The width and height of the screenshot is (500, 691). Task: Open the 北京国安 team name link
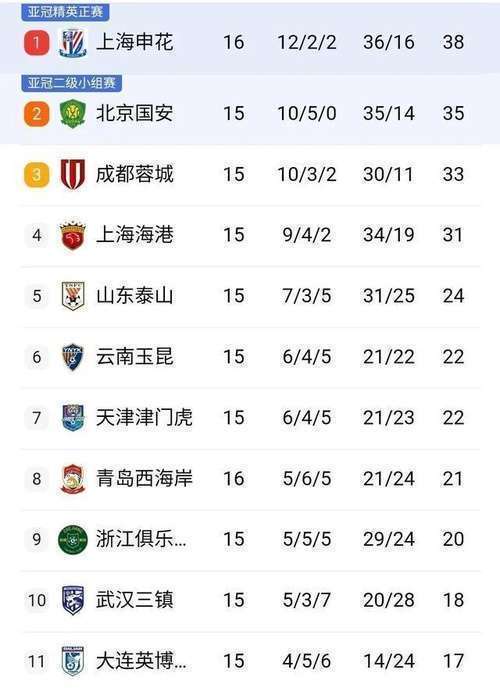click(134, 114)
